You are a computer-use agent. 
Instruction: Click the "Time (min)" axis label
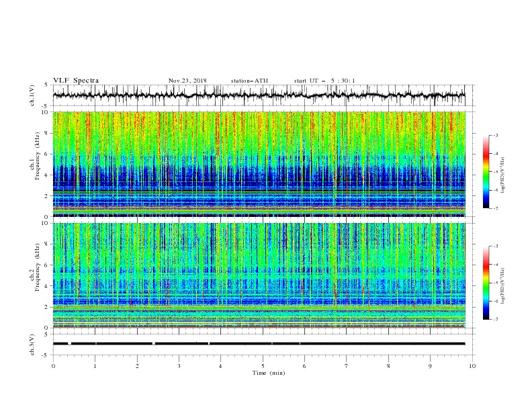[269, 373]
